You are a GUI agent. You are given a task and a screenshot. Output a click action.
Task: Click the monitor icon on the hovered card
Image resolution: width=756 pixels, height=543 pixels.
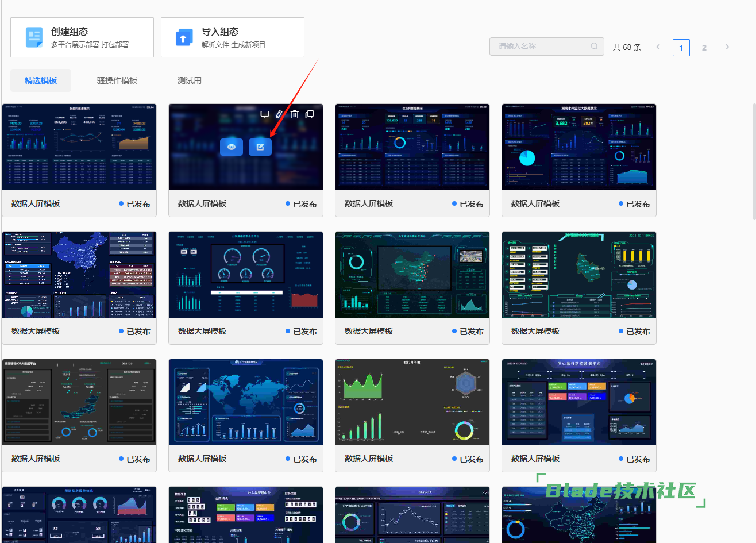click(265, 114)
